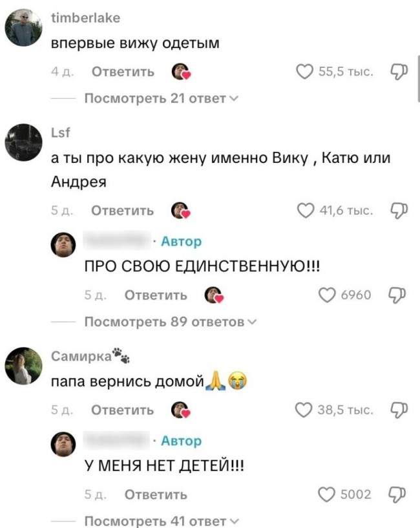Expand Посмотреть 41 ответ thread
This screenshot has width=420, height=528.
click(162, 522)
